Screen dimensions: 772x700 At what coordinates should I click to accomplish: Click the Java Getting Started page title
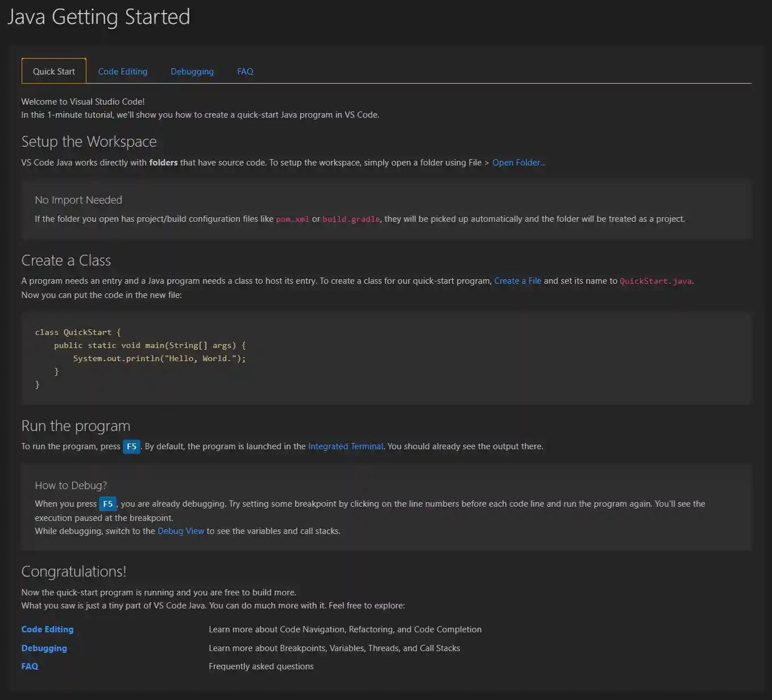[x=99, y=17]
